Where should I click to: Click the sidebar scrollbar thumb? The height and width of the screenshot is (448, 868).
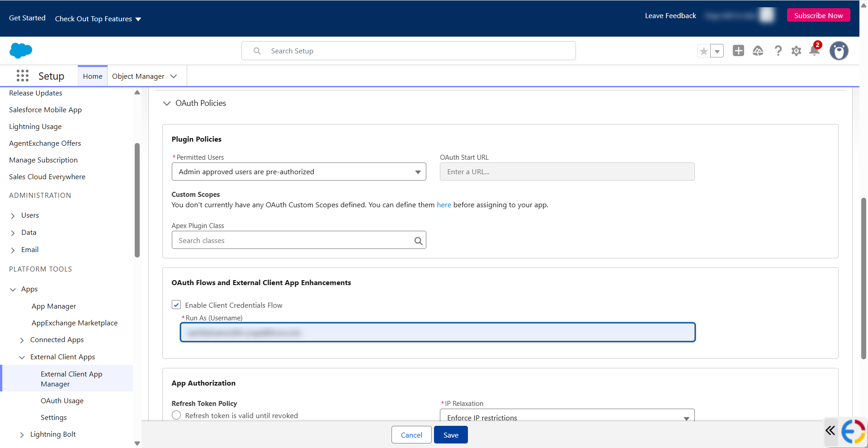(137, 200)
